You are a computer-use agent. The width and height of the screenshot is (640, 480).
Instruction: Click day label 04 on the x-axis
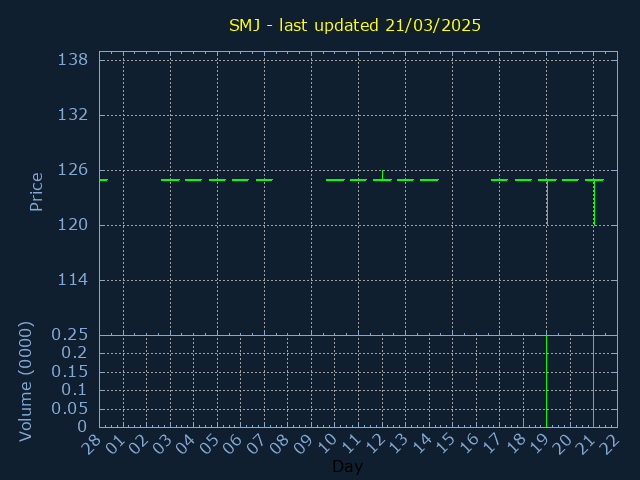185,443
